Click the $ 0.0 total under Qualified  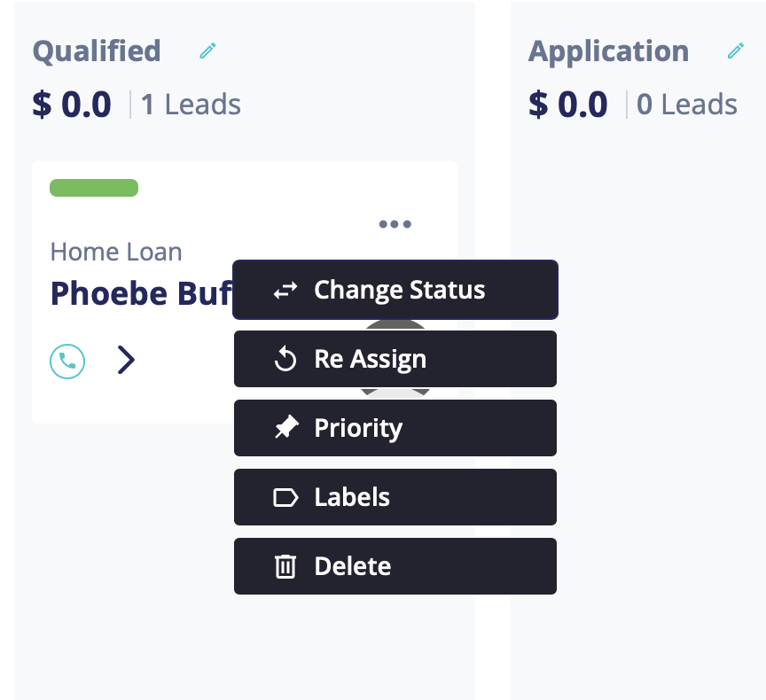click(x=72, y=105)
